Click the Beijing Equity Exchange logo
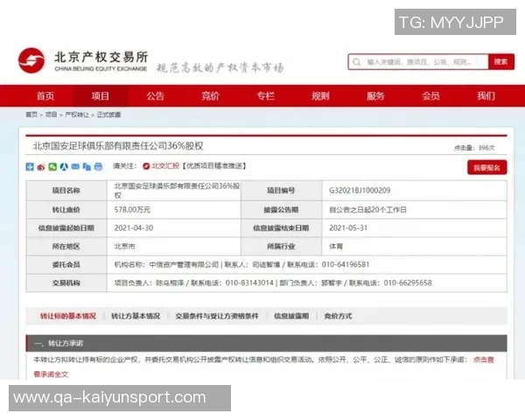This screenshot has height=420, width=525. (x=83, y=60)
